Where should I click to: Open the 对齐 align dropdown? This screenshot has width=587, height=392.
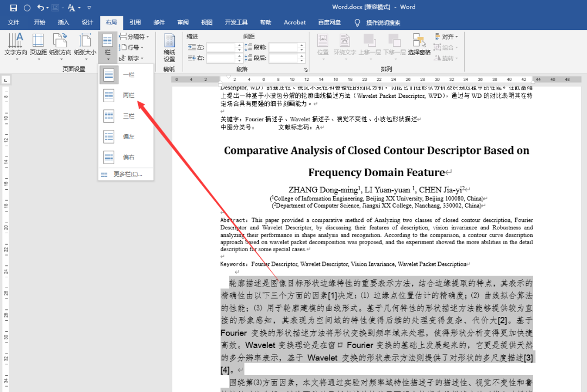tap(446, 36)
